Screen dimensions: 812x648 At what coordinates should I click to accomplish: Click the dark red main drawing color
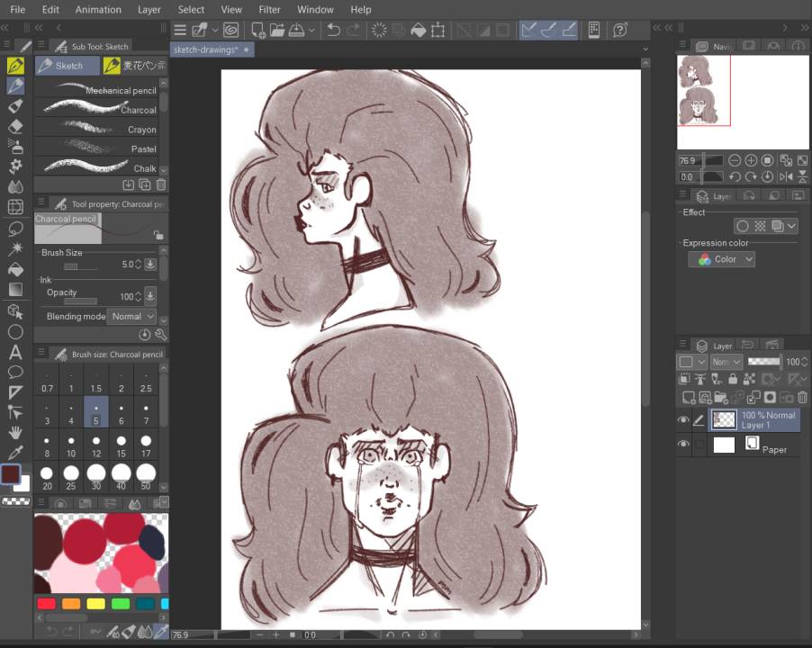[x=11, y=473]
